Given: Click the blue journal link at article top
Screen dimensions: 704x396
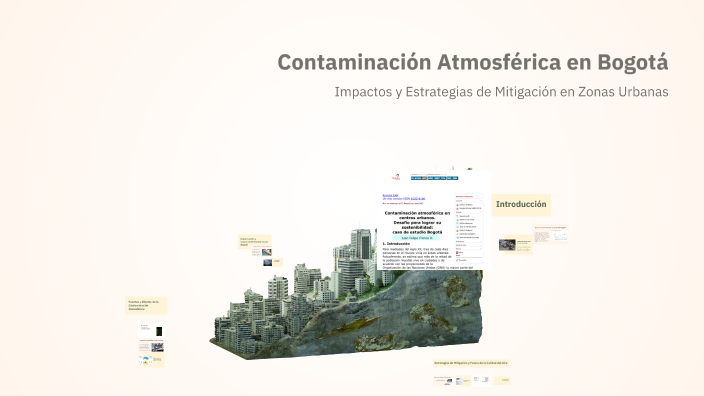Looking at the screenshot, I should click(390, 195).
